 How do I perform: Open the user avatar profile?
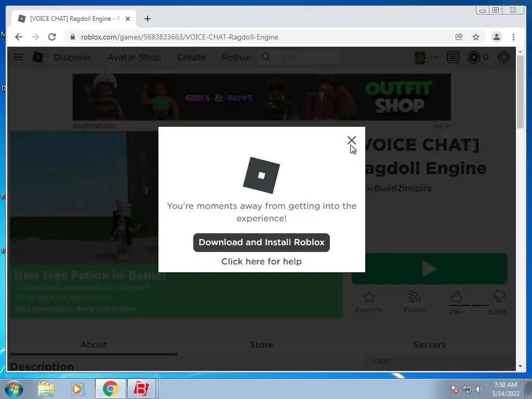point(420,57)
